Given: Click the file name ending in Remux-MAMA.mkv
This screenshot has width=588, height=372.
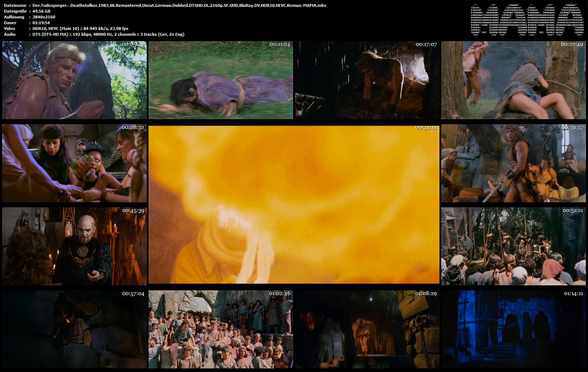Looking at the screenshot, I should coord(179,5).
